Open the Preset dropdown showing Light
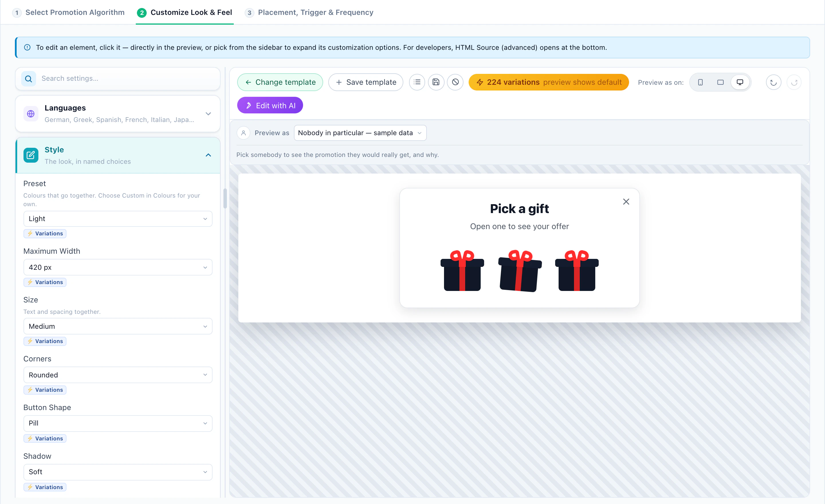 tap(118, 219)
